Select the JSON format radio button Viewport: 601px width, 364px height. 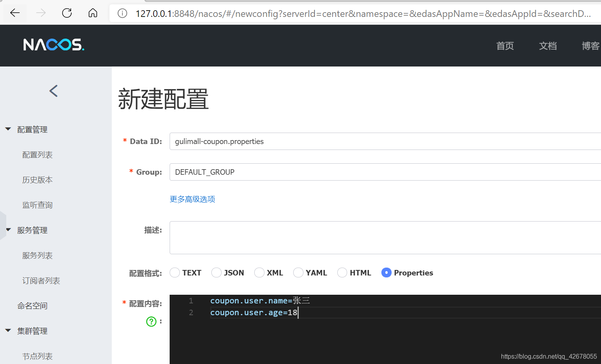[x=216, y=272]
